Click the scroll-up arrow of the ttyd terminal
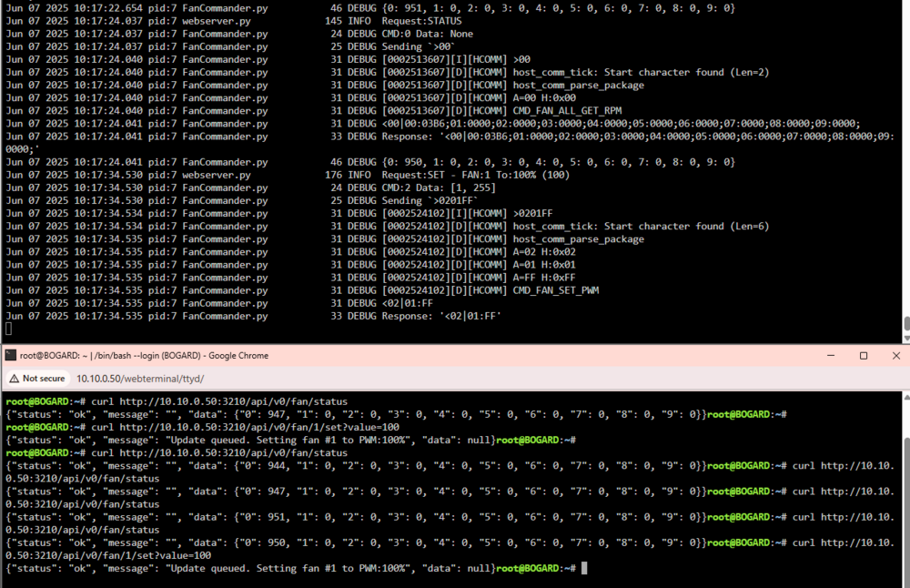 click(x=906, y=397)
